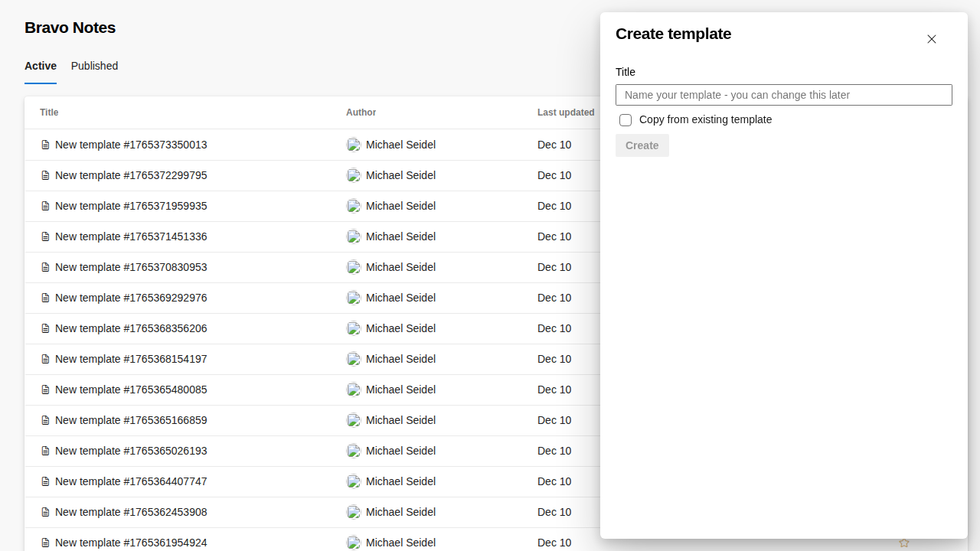Open New template #1765364407747
The image size is (980, 551).
(131, 481)
